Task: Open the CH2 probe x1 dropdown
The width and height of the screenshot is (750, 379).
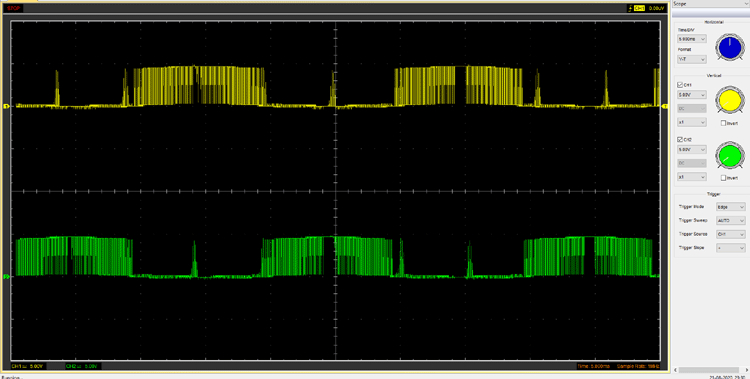Action: coord(692,177)
